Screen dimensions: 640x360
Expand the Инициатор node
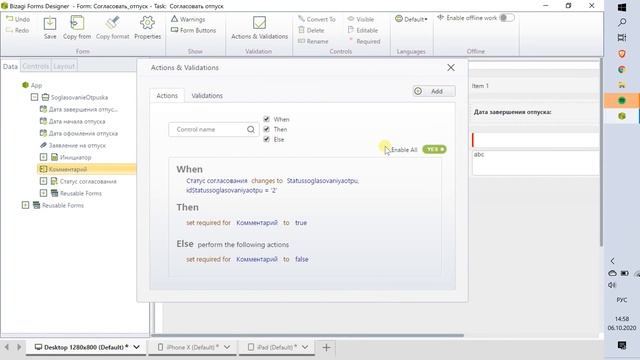[x=43, y=157]
